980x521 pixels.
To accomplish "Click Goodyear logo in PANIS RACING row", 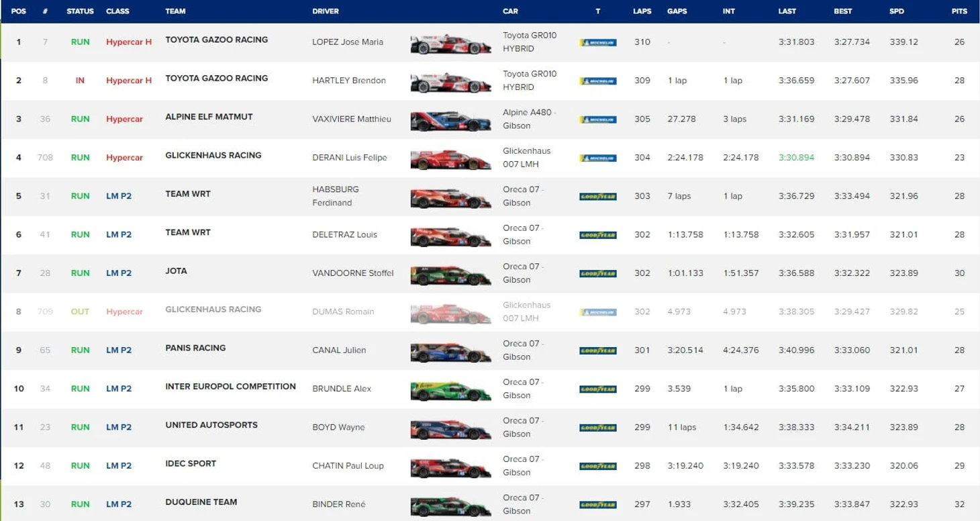I will [597, 350].
